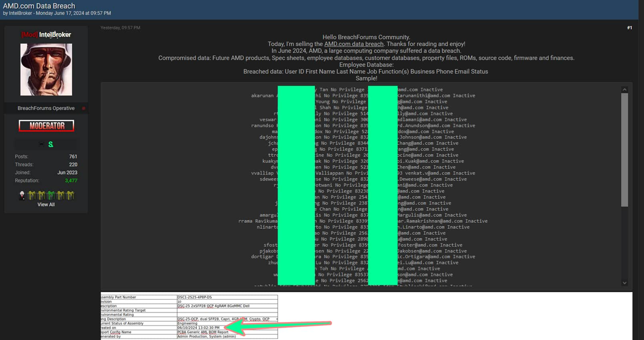The image size is (644, 340).
Task: Click the threads count 220
Action: pyautogui.click(x=73, y=164)
